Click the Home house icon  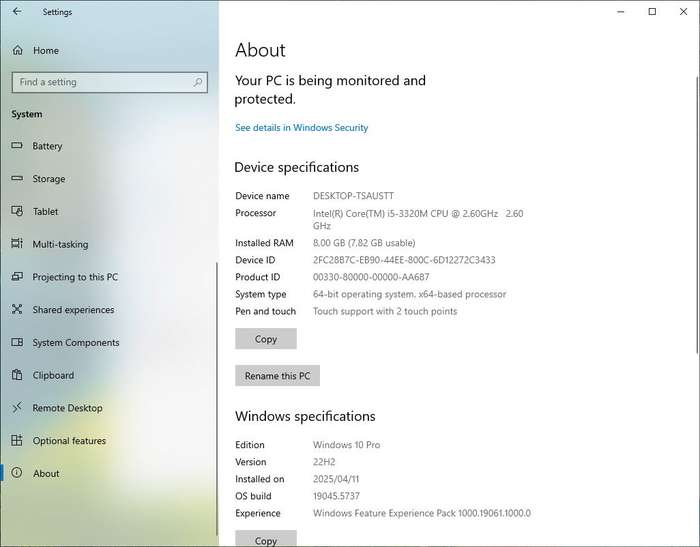coord(17,50)
